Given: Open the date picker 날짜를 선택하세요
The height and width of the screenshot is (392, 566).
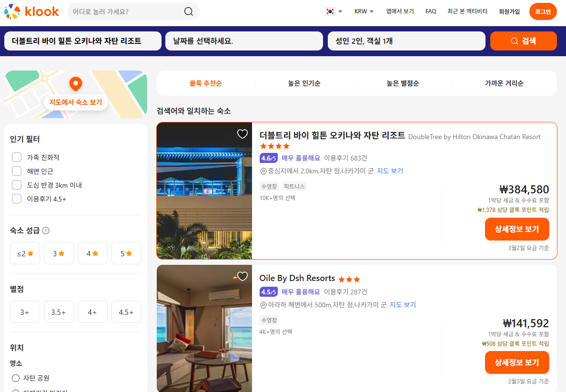Looking at the screenshot, I should [244, 41].
